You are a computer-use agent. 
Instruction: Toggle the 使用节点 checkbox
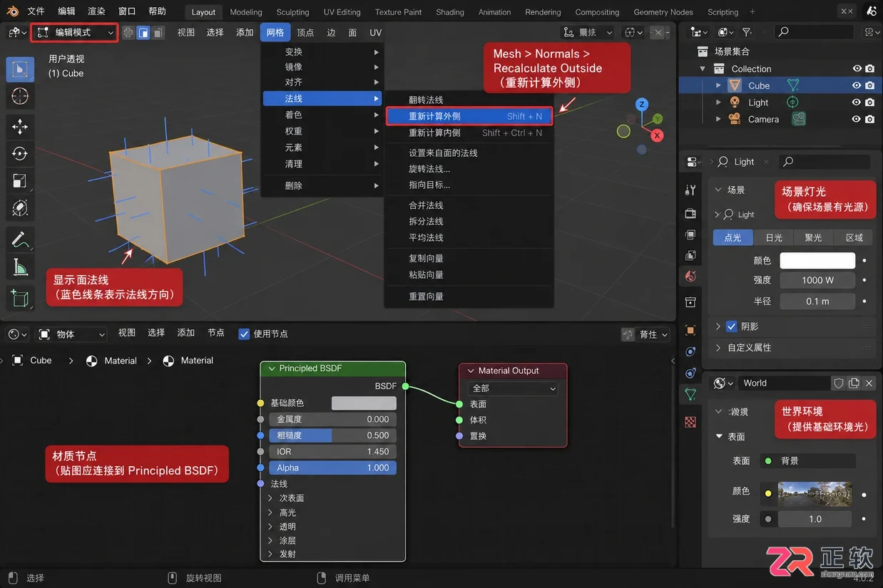[x=244, y=334]
